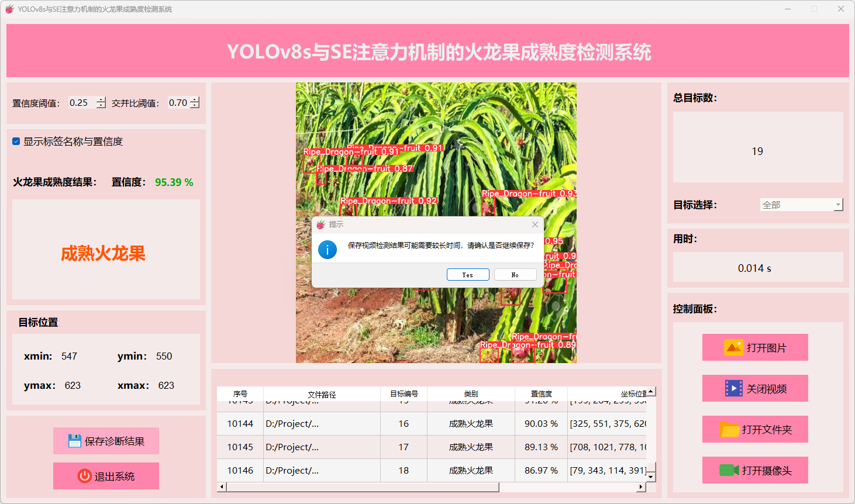Decrease the 交并比阈值 value with down arrow
The image size is (855, 504).
pyautogui.click(x=195, y=106)
